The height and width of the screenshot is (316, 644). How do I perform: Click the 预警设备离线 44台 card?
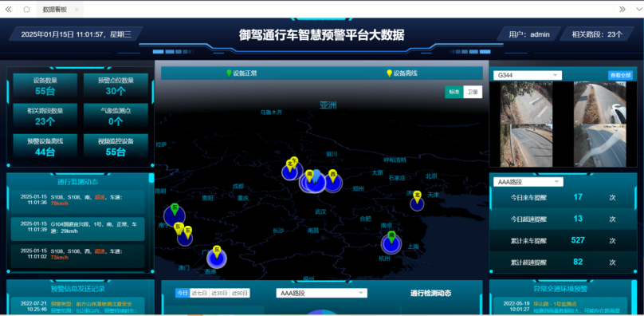pyautogui.click(x=45, y=147)
